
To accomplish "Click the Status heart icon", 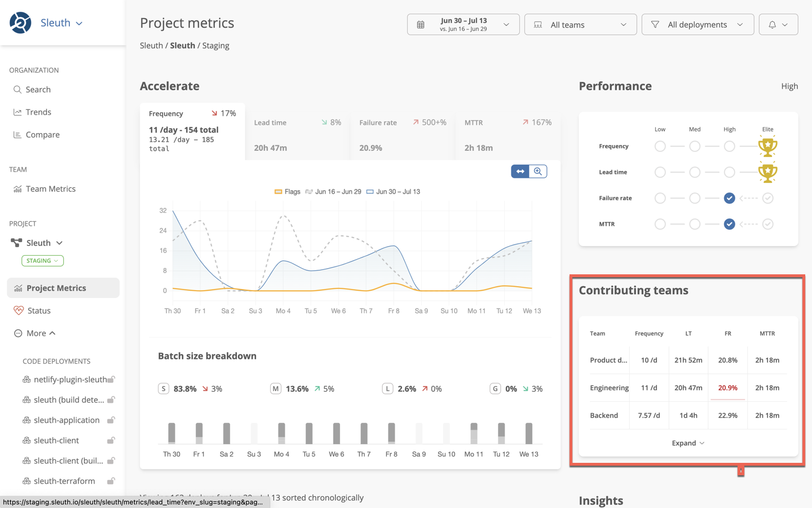I will tap(19, 310).
